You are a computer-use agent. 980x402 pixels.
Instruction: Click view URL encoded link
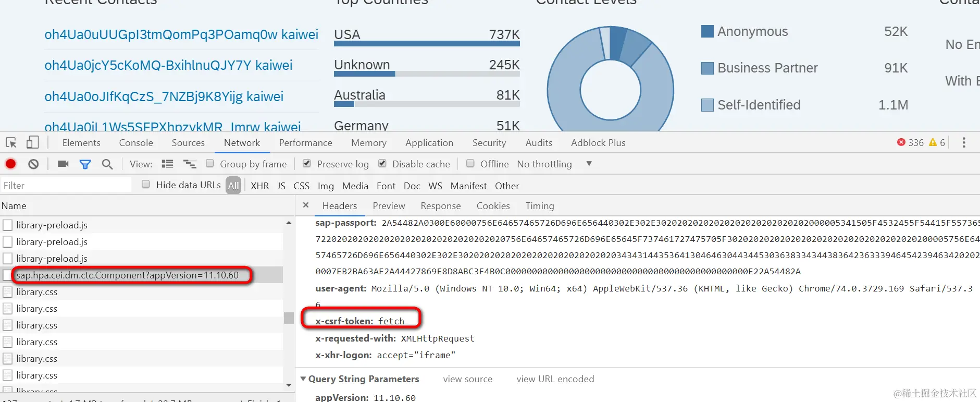click(x=555, y=379)
